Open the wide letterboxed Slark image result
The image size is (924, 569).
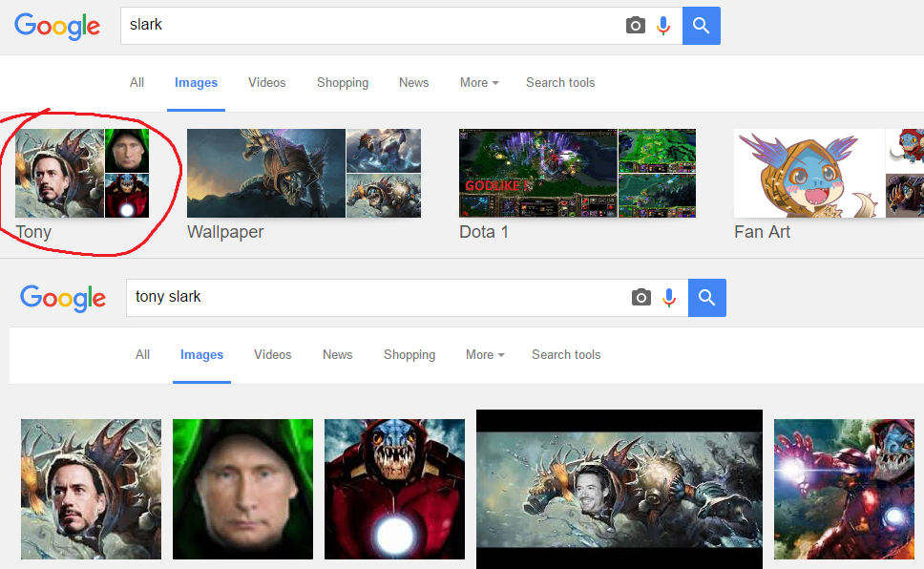point(619,490)
